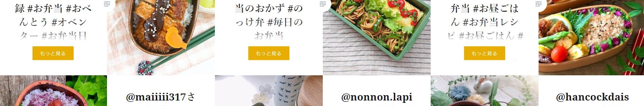Open the purple rice bento photo with leaves
The image size is (644, 106).
click(53, 91)
